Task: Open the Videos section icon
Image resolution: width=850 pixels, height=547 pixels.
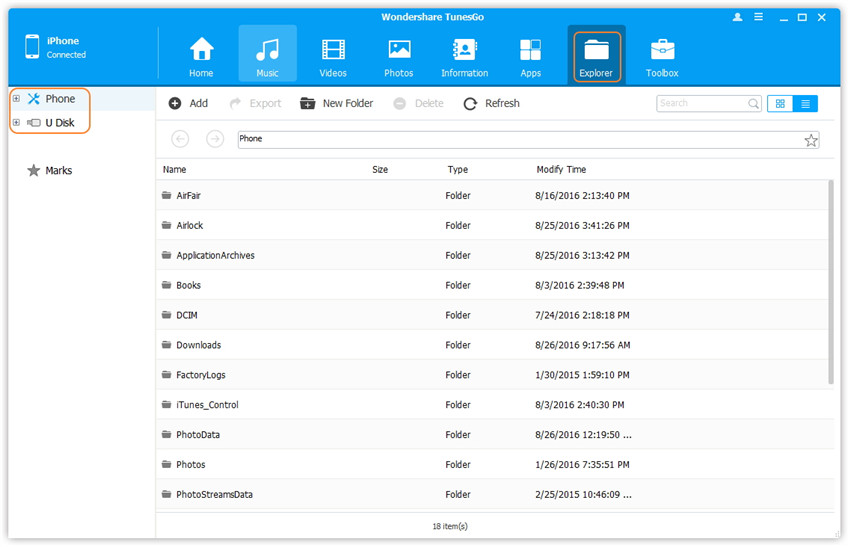Action: 333,52
